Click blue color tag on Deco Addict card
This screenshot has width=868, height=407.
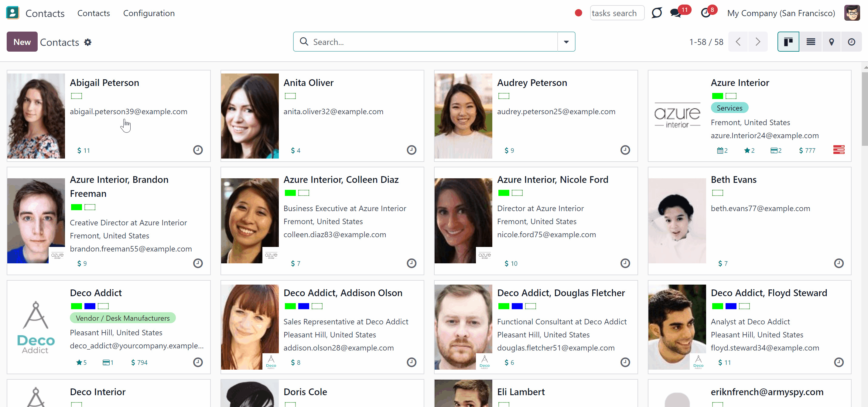[90, 306]
